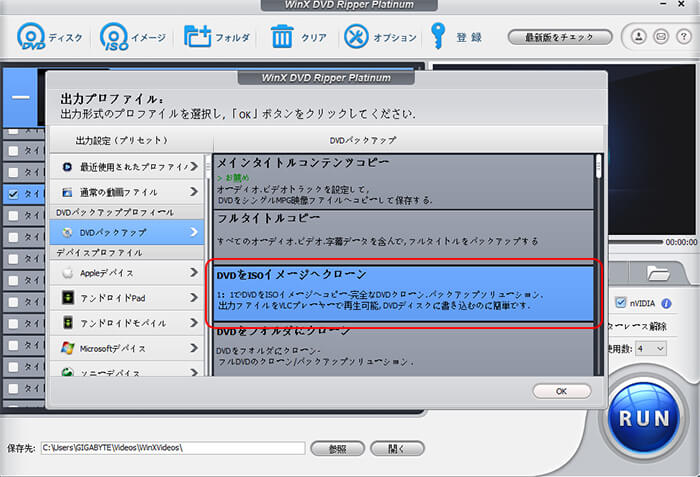
Task: Open output folder icon tab
Action: (x=658, y=273)
